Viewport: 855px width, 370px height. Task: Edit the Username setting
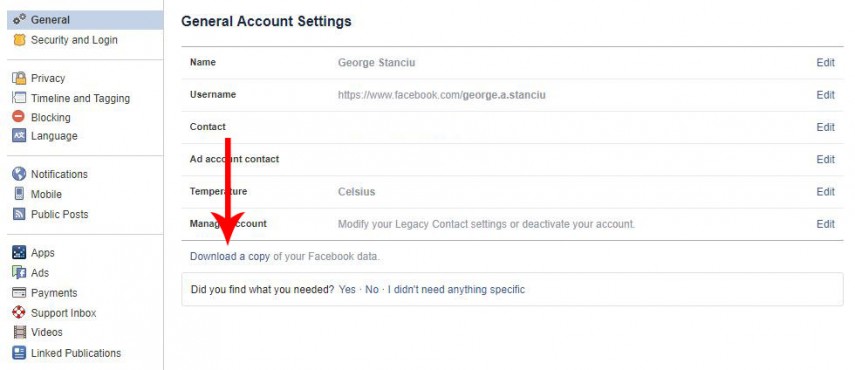click(825, 95)
